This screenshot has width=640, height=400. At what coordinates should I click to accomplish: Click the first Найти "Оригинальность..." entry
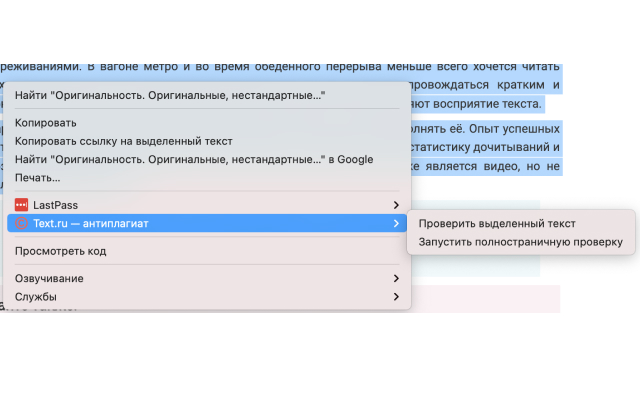(x=207, y=96)
